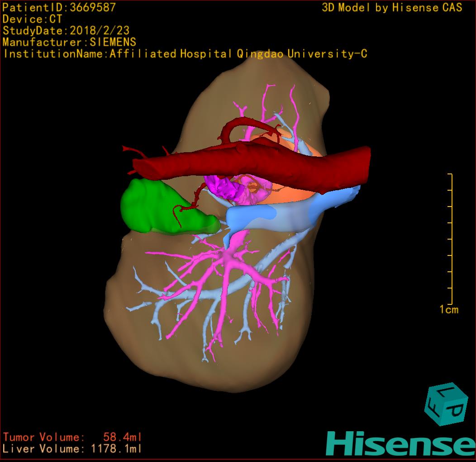This screenshot has width=476, height=462.
Task: Click the Hisense logo
Action: coord(401,443)
